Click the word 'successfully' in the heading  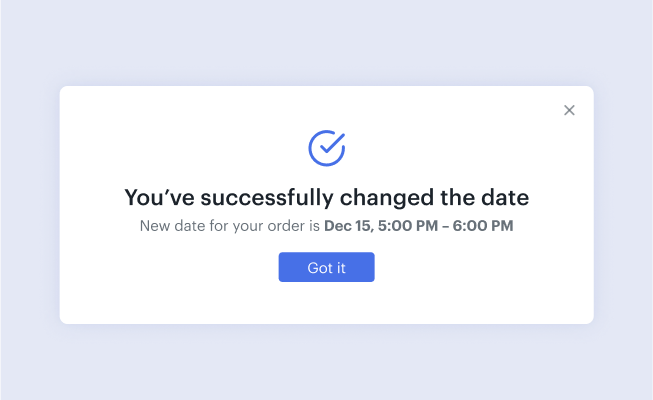pos(267,198)
